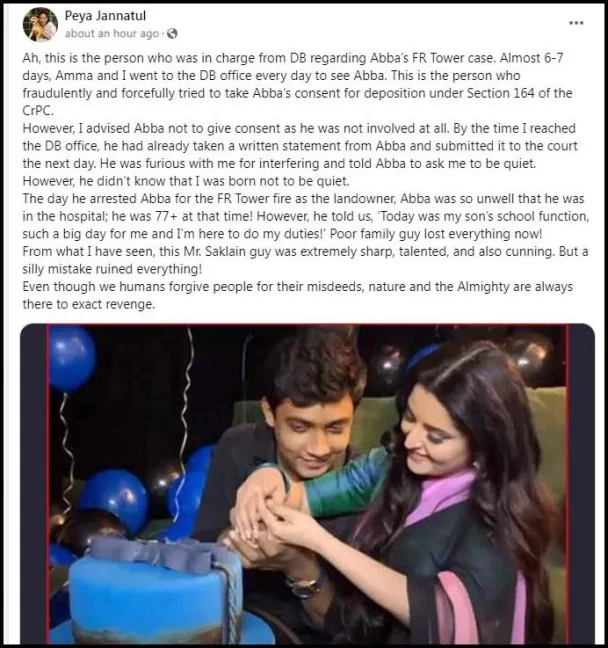Click the top-left blue balloon in photo

click(73, 358)
